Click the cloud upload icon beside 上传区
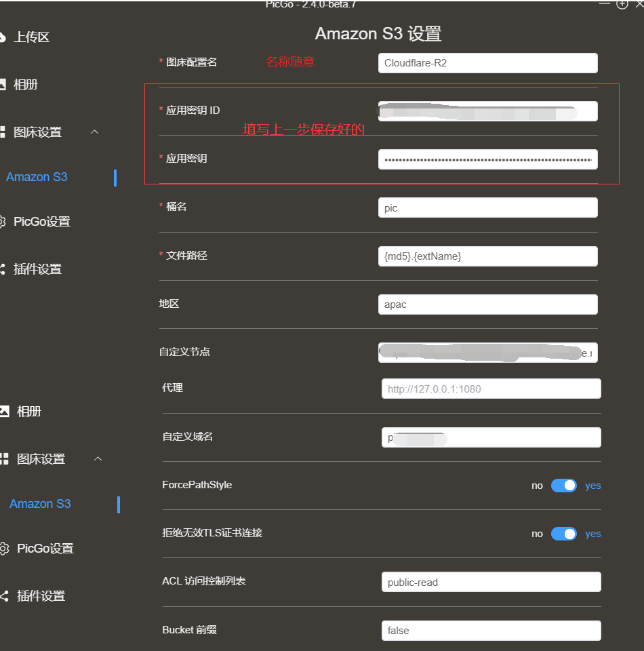 pyautogui.click(x=3, y=37)
